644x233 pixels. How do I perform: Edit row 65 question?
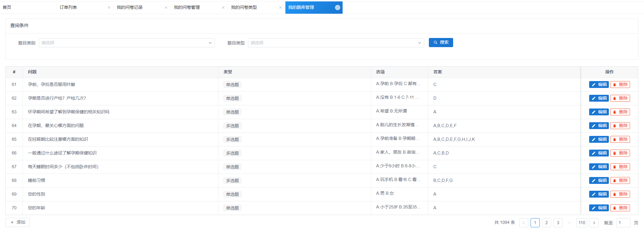[599, 139]
